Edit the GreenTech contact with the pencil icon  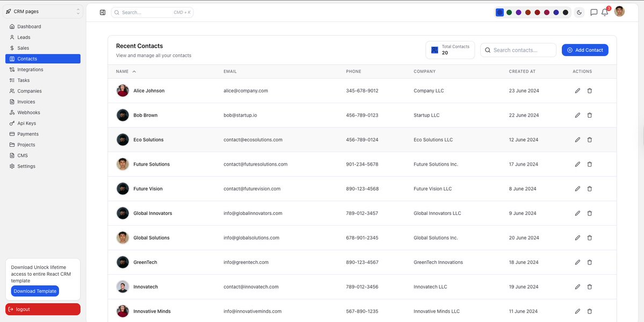coord(577,262)
